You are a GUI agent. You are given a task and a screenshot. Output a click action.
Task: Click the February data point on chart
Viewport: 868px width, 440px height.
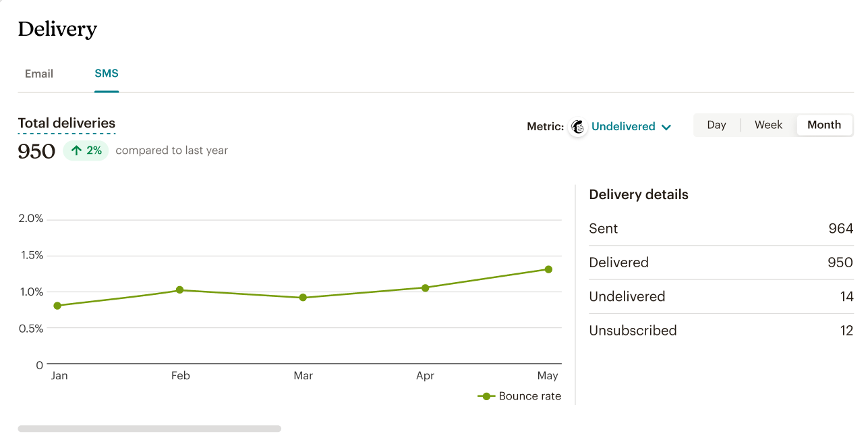click(x=179, y=290)
